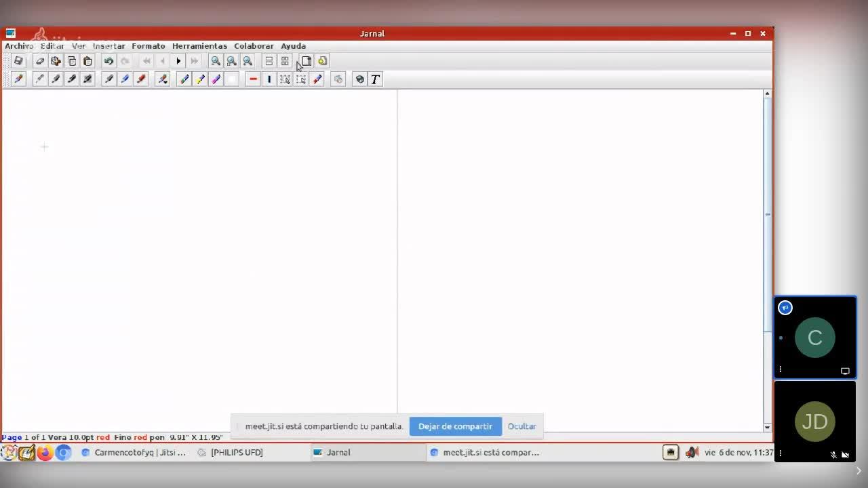Image resolution: width=868 pixels, height=488 pixels.
Task: Select participant JD video thumbnail
Action: click(815, 421)
